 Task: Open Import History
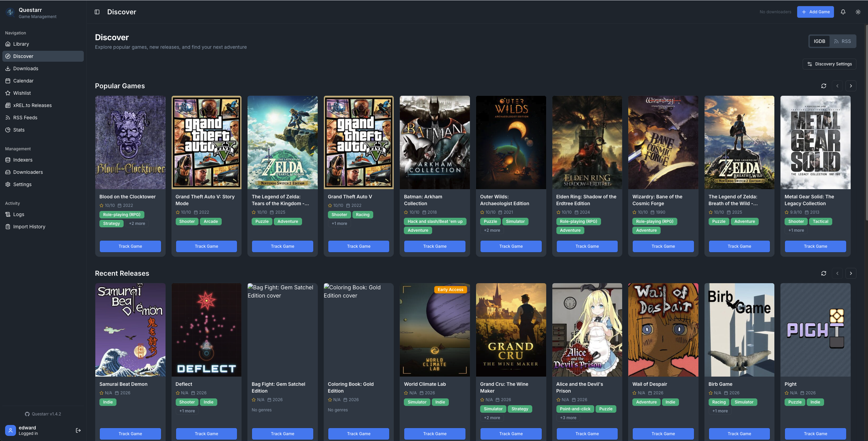pos(43,227)
